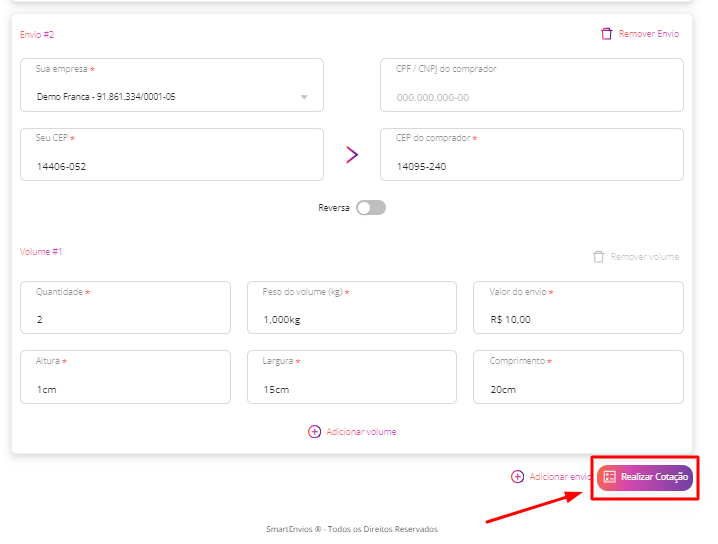The height and width of the screenshot is (544, 718).
Task: Click the Comprimento input field
Action: 578,377
